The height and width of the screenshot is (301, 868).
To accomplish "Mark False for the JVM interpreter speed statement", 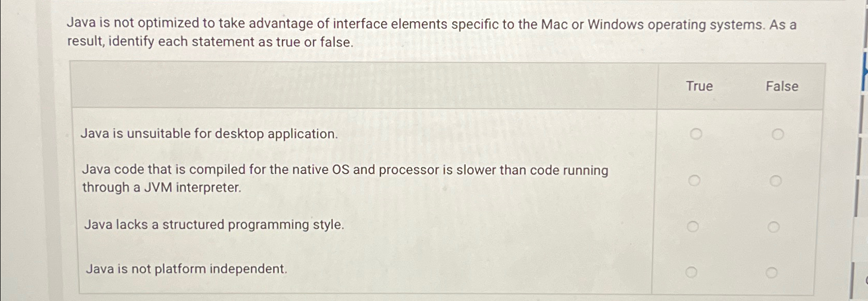I will pyautogui.click(x=776, y=180).
